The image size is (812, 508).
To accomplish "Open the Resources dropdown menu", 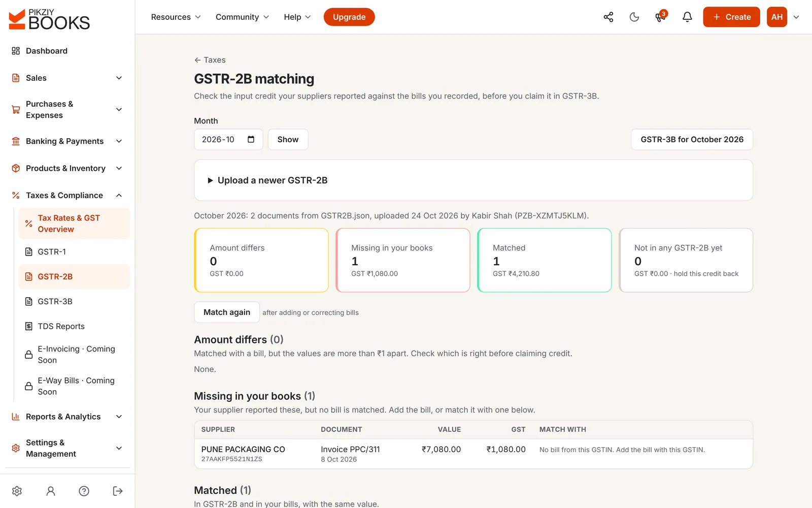I will point(176,17).
